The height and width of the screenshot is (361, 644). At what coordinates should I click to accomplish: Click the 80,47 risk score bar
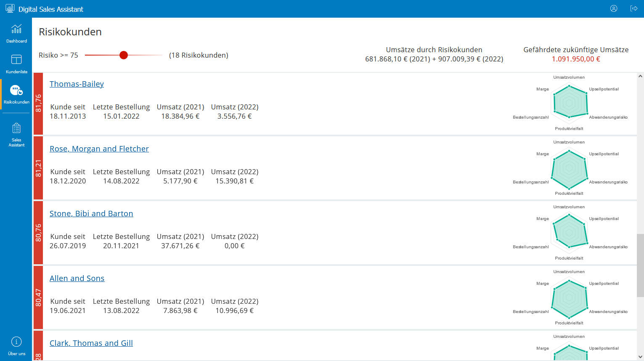38,297
